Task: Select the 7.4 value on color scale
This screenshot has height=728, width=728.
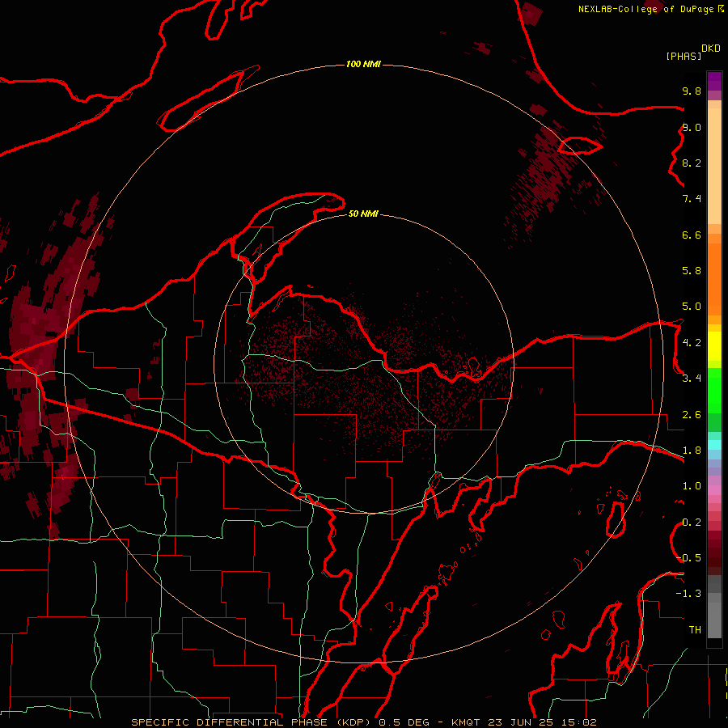Action: [x=692, y=199]
